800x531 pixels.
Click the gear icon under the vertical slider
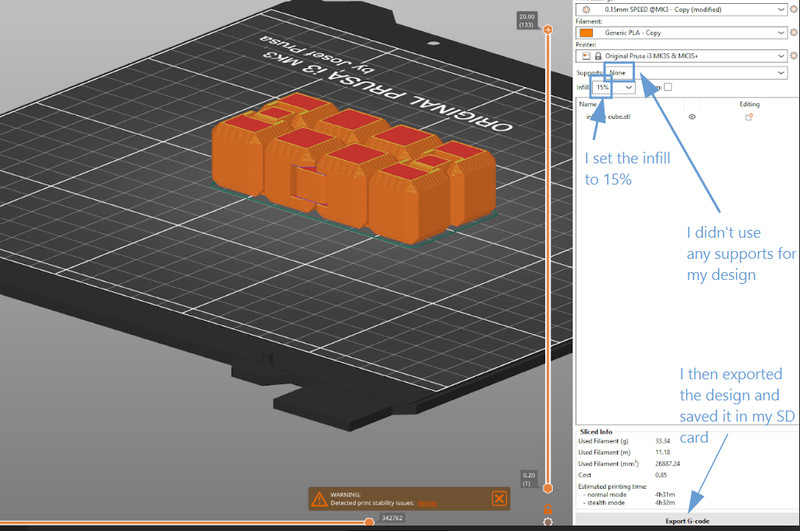point(548,522)
